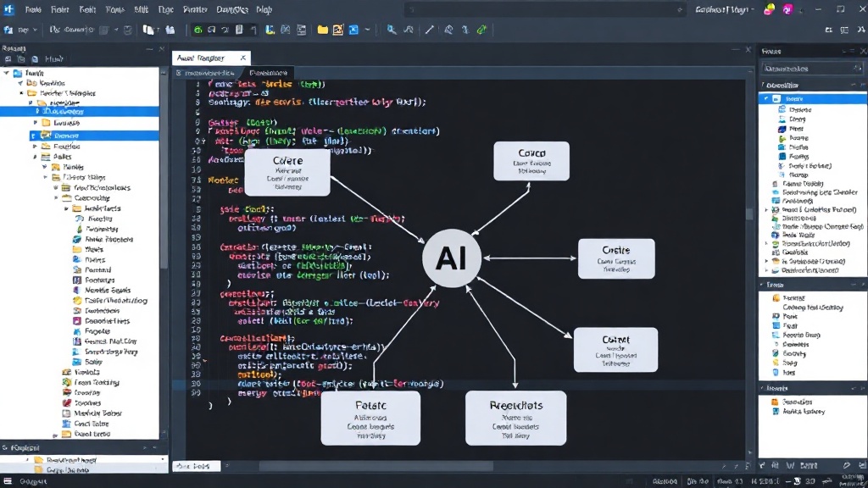868x488 pixels.
Task: Collapse the root node arrow of left tree
Action: tap(7, 73)
